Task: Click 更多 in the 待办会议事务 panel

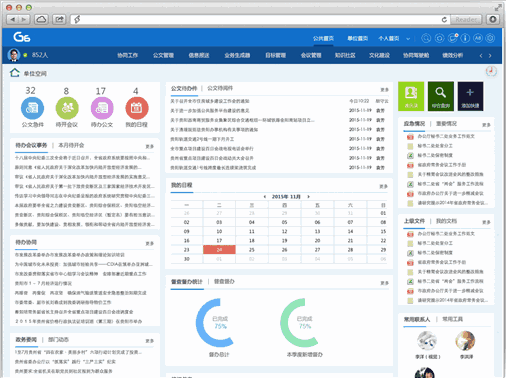Action: 150,146
